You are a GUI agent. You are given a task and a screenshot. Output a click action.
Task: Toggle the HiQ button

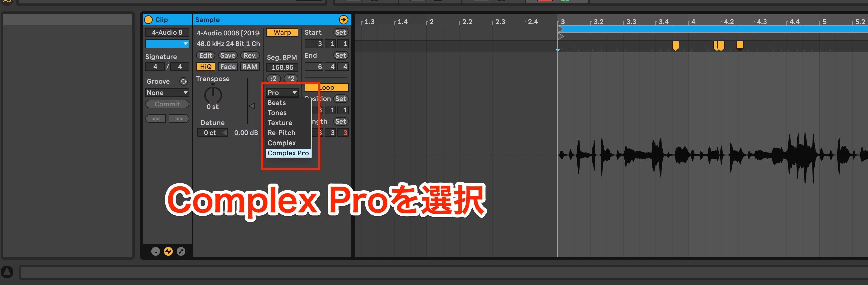[206, 67]
